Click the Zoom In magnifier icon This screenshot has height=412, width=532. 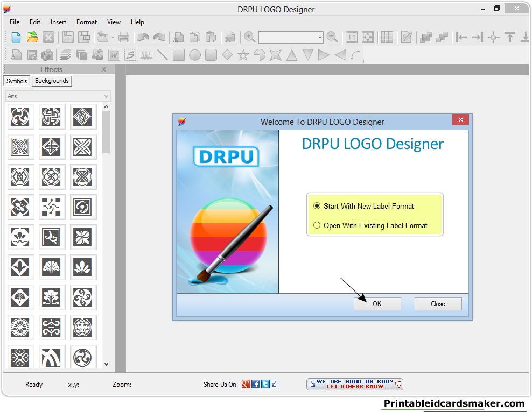(x=250, y=37)
